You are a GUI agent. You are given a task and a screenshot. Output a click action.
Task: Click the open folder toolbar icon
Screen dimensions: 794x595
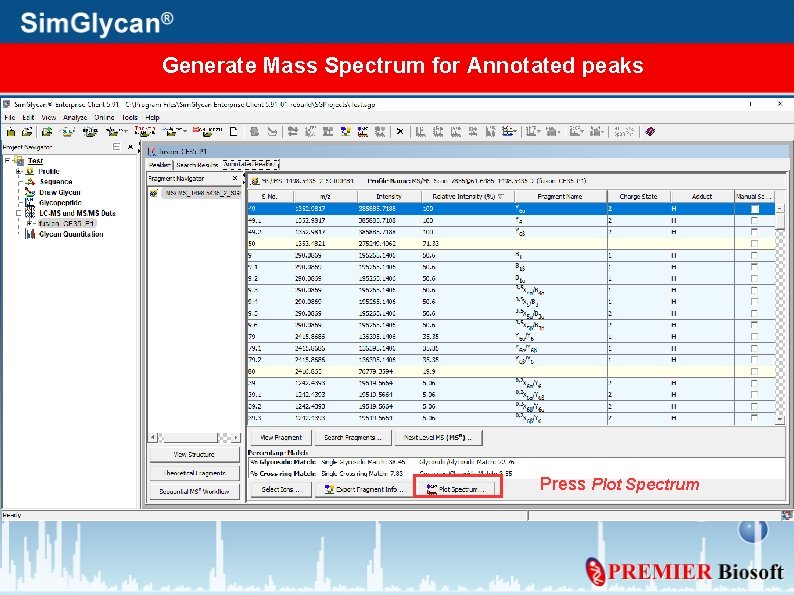point(27,132)
